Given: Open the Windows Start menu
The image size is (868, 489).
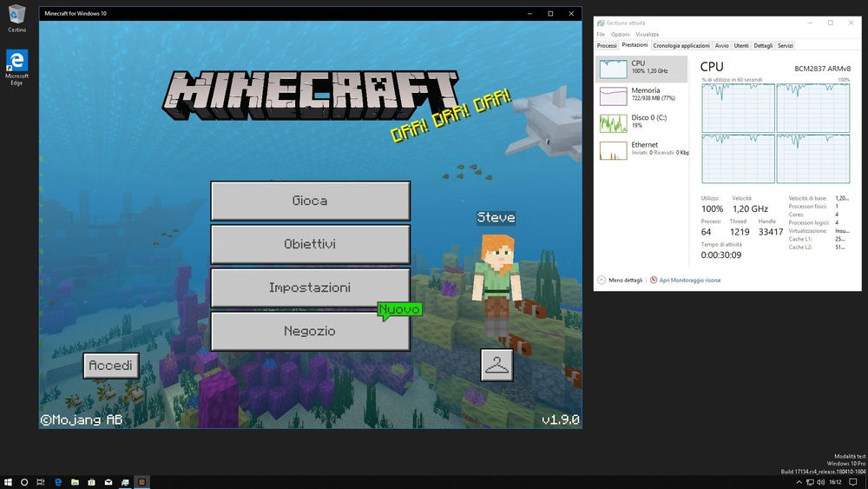Looking at the screenshot, I should coord(8,481).
